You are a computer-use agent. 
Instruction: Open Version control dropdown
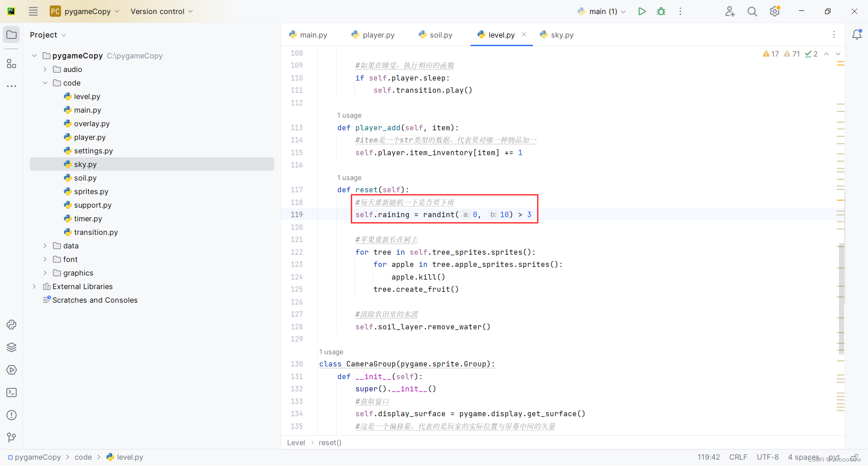point(161,11)
